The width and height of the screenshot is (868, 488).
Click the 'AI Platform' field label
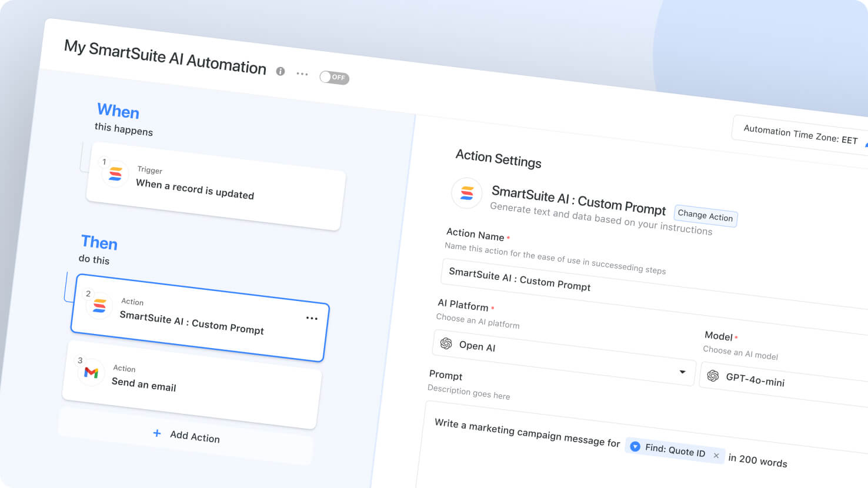[463, 305]
